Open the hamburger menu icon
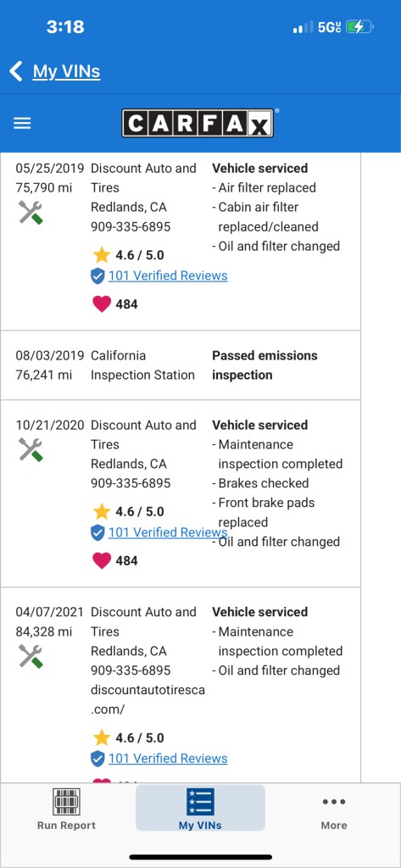Screen dimensions: 401x868 [22, 123]
